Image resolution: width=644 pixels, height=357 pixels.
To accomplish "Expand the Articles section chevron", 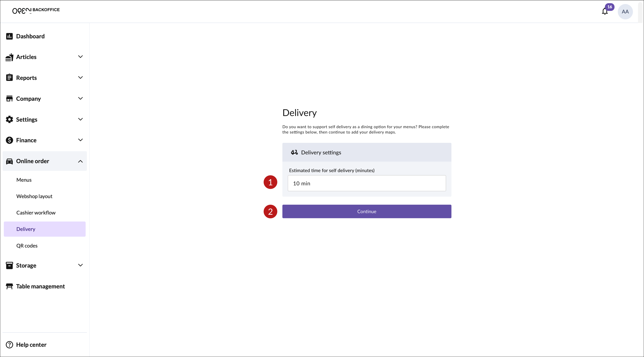I will coord(80,57).
